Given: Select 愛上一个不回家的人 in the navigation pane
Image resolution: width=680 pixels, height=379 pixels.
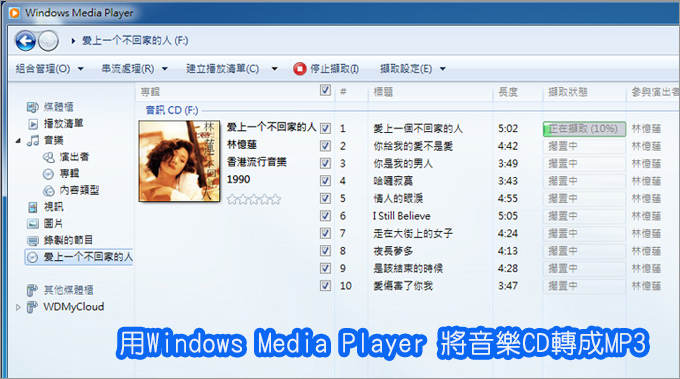Looking at the screenshot, I should pos(79,257).
